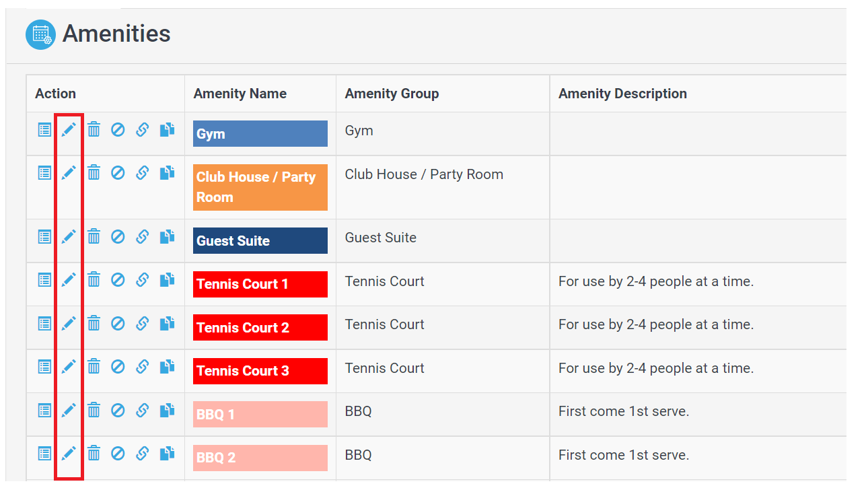The width and height of the screenshot is (868, 490).
Task: Click the copy icon for Tennis Court 2
Action: click(x=167, y=324)
